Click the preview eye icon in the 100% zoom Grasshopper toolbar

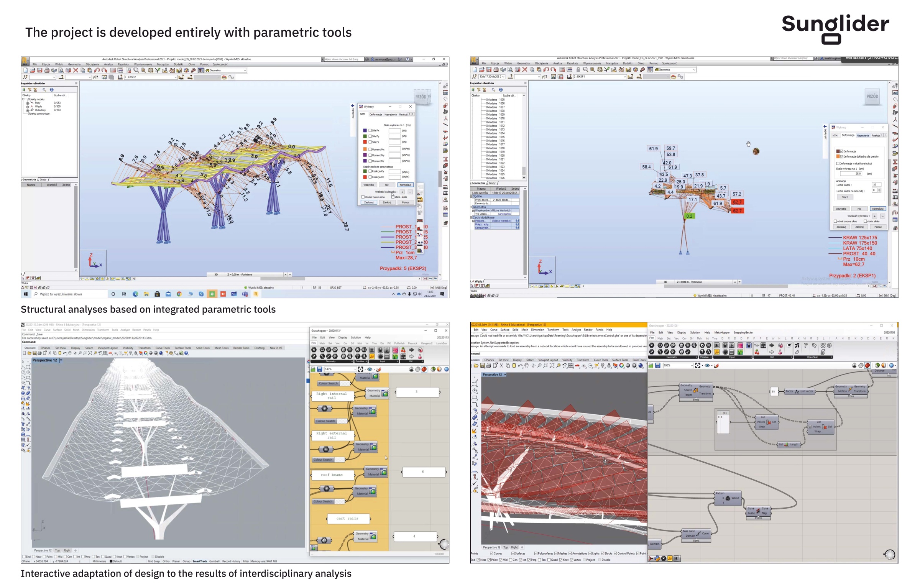pos(707,366)
